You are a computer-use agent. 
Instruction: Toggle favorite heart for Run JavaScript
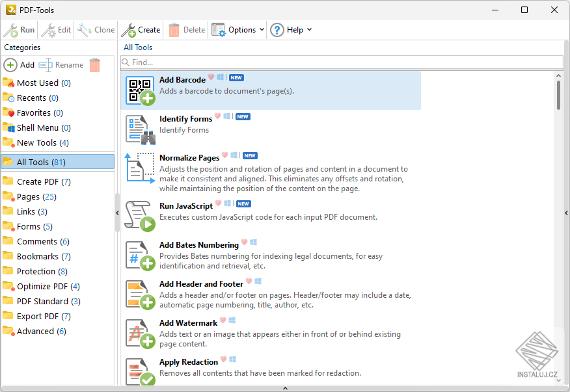pos(219,203)
